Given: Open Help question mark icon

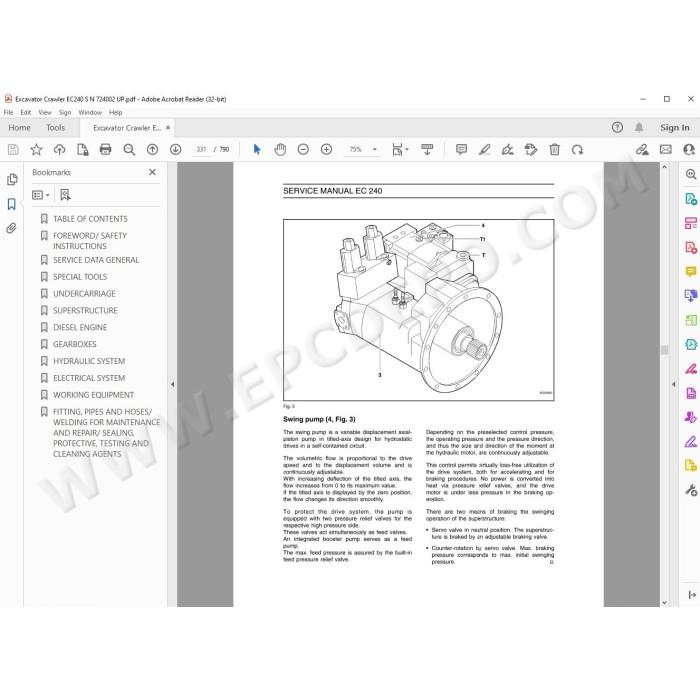Looking at the screenshot, I should click(617, 128).
